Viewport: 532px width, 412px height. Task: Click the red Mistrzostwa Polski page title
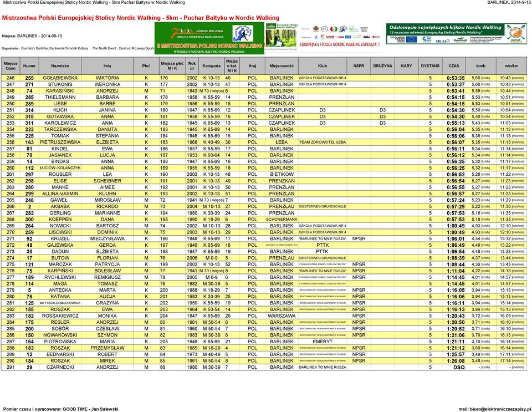pyautogui.click(x=140, y=18)
